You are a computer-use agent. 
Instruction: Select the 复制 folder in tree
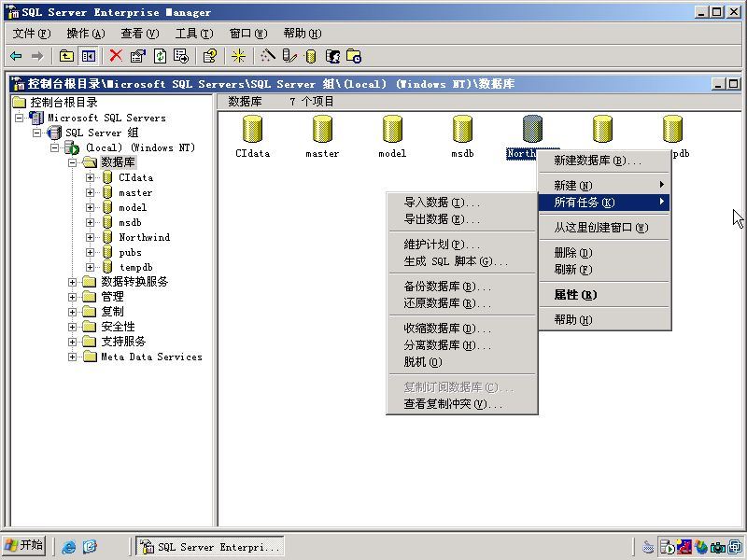112,312
